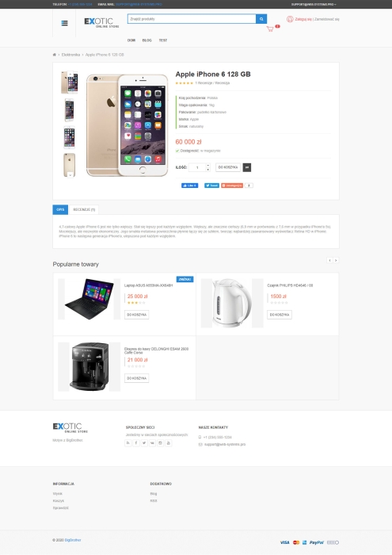Viewport: 392px width, 555px height.
Task: Switch to the Recenzje (1) tab
Action: (84, 209)
